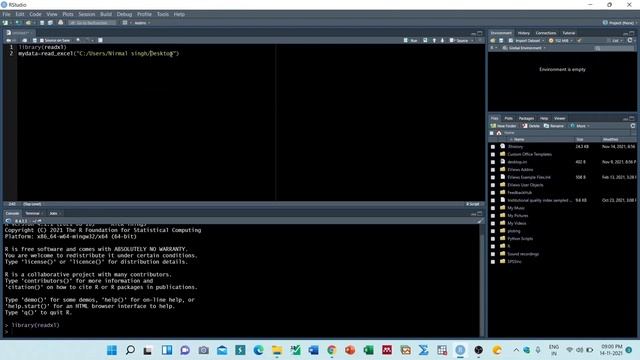
Task: Toggle the select-all checkbox in Files path bar
Action: 491,133
